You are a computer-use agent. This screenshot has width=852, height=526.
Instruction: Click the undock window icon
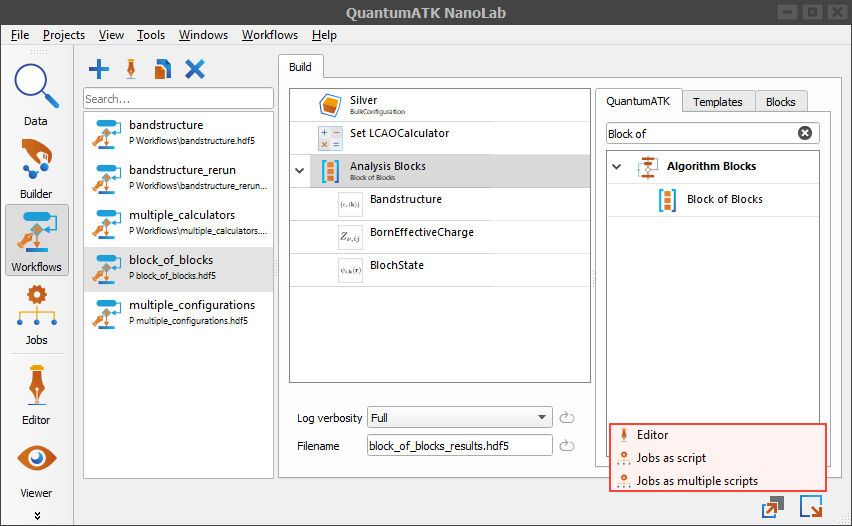(x=773, y=507)
